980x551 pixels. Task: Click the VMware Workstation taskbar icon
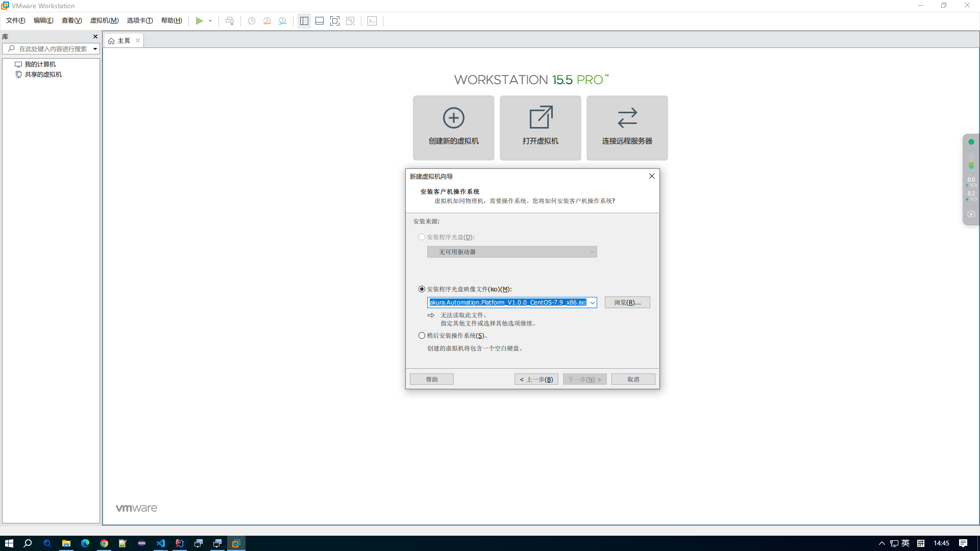click(x=236, y=543)
